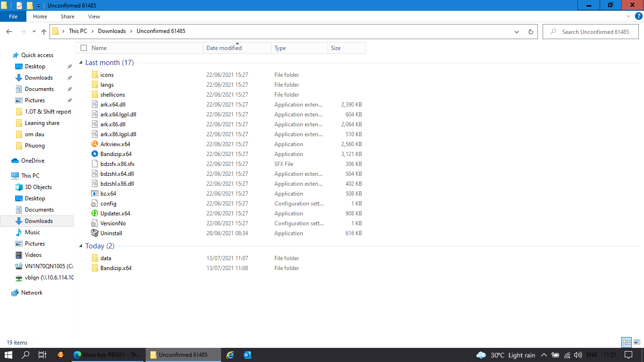Switch to large icons view
The image size is (644, 362).
tap(637, 343)
